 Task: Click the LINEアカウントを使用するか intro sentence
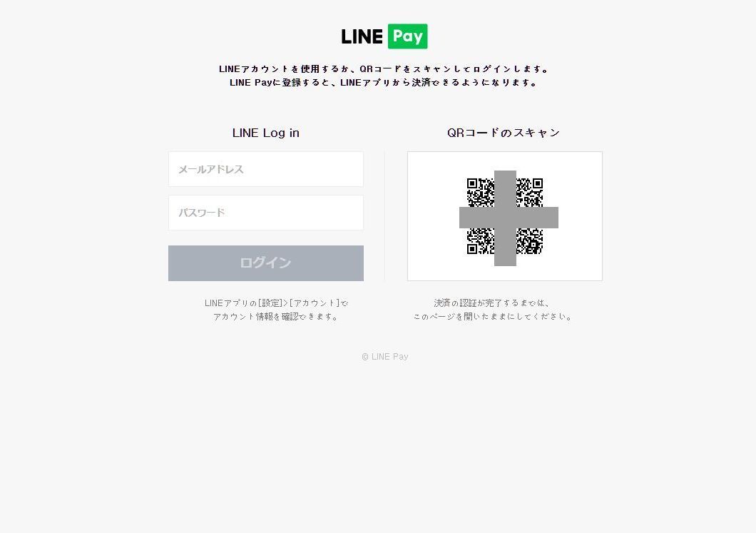[384, 69]
